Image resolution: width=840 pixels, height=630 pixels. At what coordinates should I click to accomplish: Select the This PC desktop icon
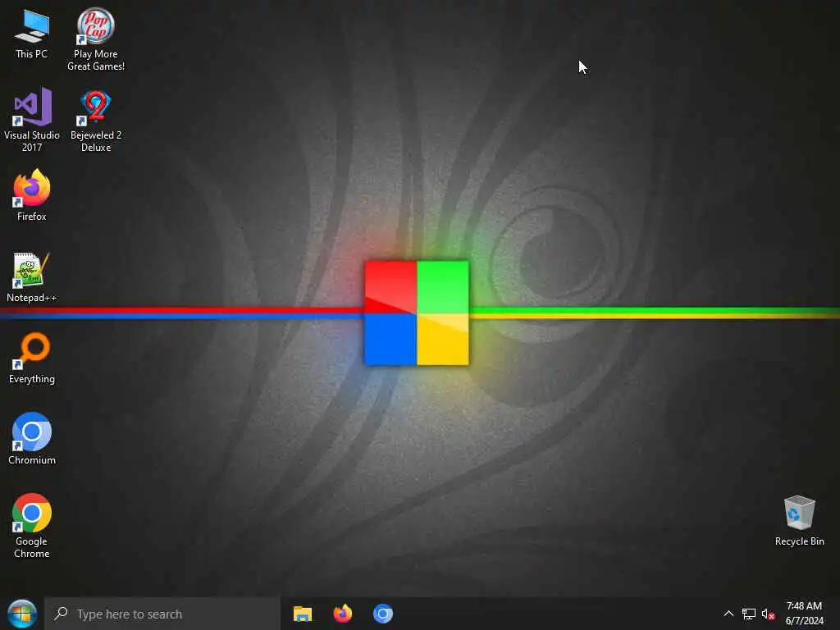pos(32,34)
